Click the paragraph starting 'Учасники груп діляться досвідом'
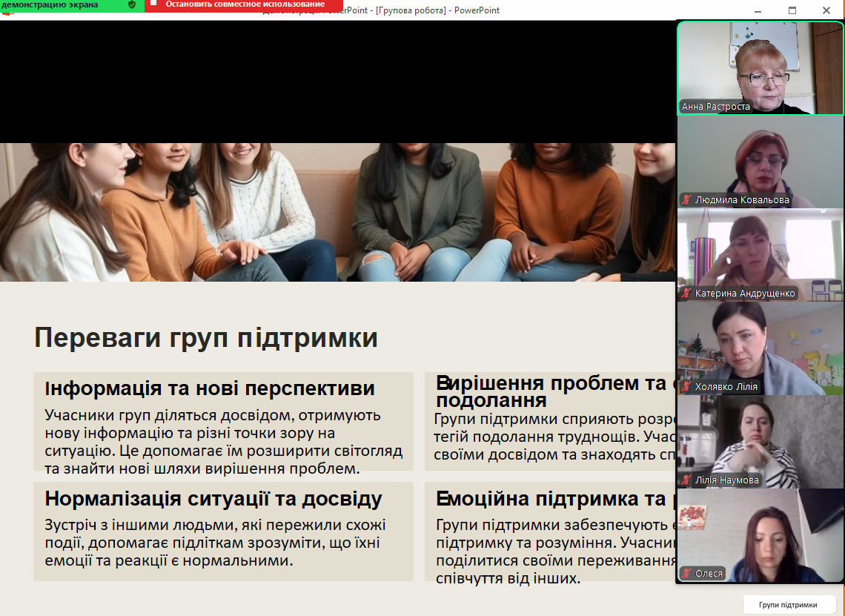The height and width of the screenshot is (616, 845). [224, 442]
